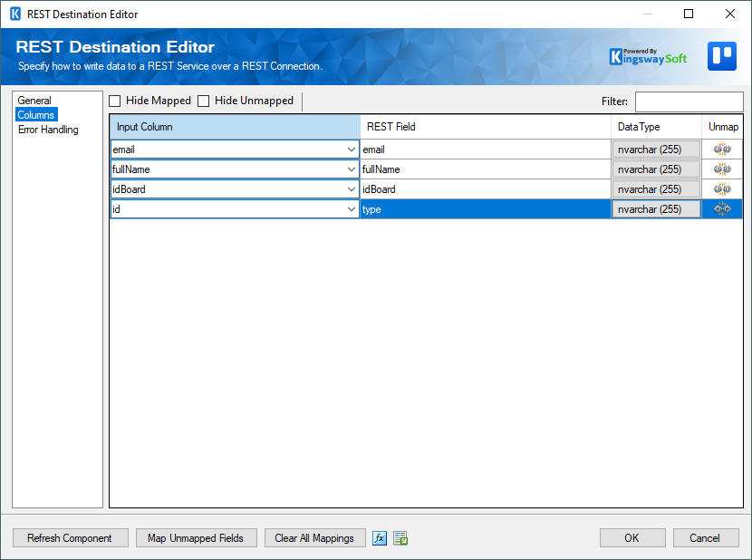The width and height of the screenshot is (752, 560).
Task: Click the fullName row nvarchar (255) datatype
Action: coord(656,169)
